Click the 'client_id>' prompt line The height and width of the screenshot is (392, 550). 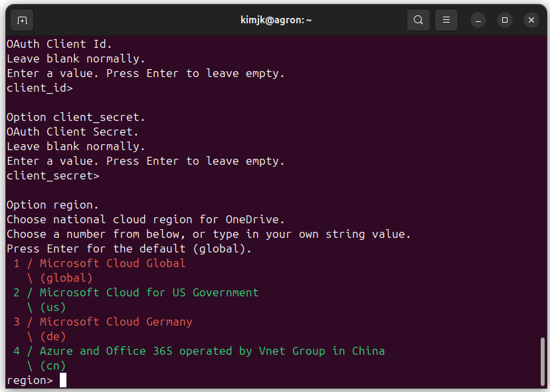point(40,88)
